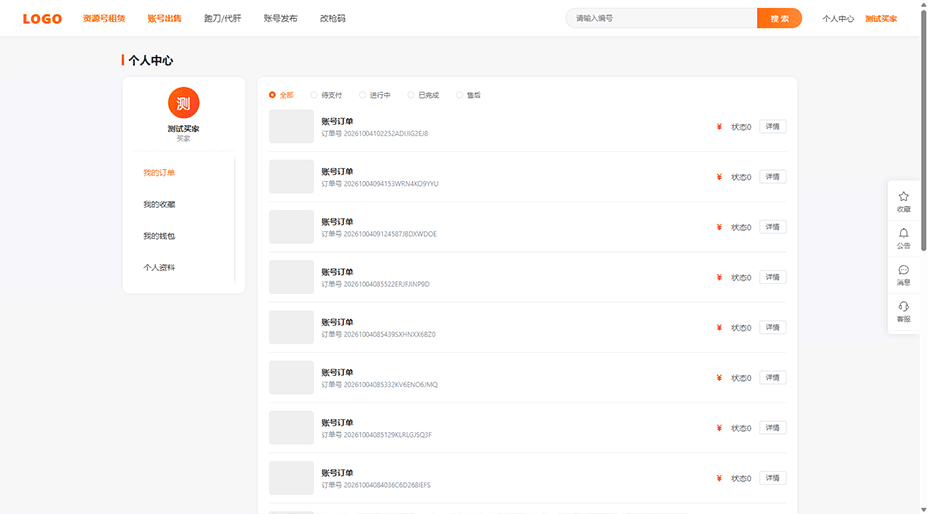The width and height of the screenshot is (928, 514).
Task: Click 状态0 text of order 20261004085332
Action: [741, 378]
